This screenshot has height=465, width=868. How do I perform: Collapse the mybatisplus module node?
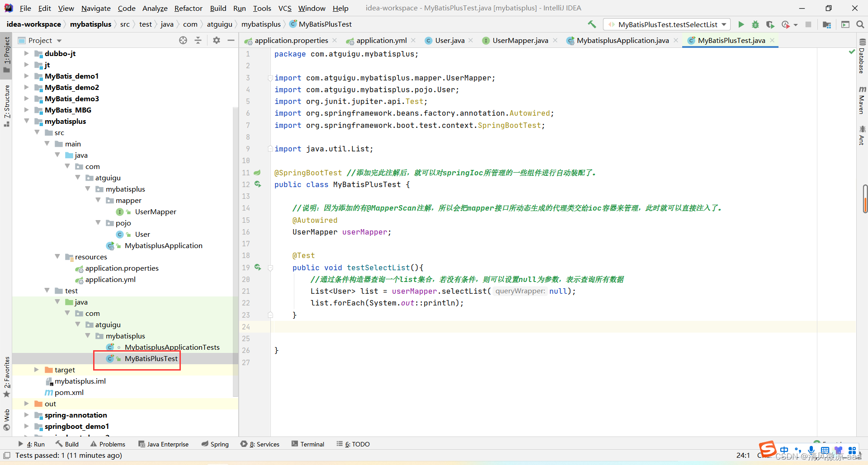coord(27,121)
